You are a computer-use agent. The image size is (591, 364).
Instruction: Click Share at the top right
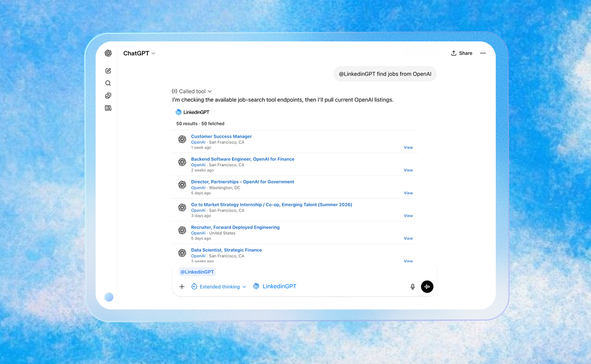click(461, 53)
